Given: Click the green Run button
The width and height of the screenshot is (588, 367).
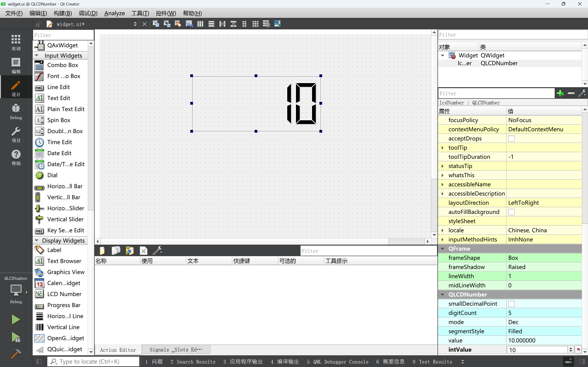Looking at the screenshot, I should 16,319.
